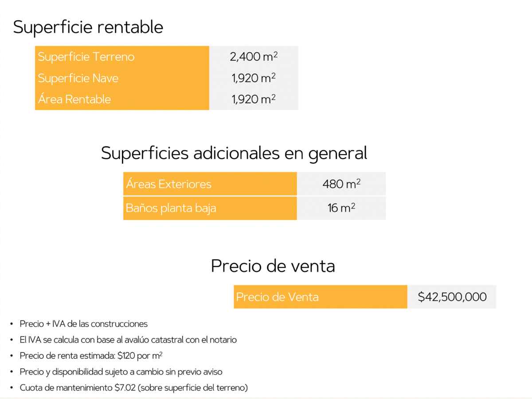The image size is (532, 399).
Task: Click the 1,920 m² value beside Superficie Nave
Action: click(x=254, y=78)
